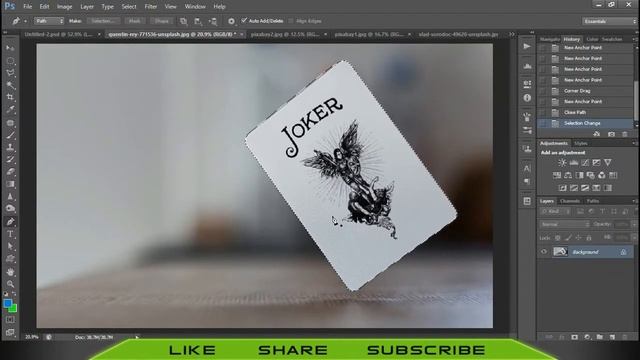
Task: Open the Info panel icon in dock
Action: click(x=527, y=98)
